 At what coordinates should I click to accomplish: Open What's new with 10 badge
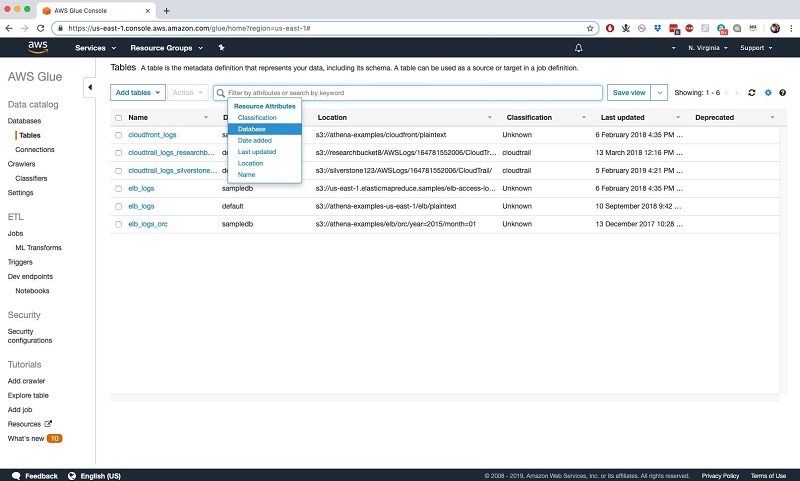click(x=35, y=439)
